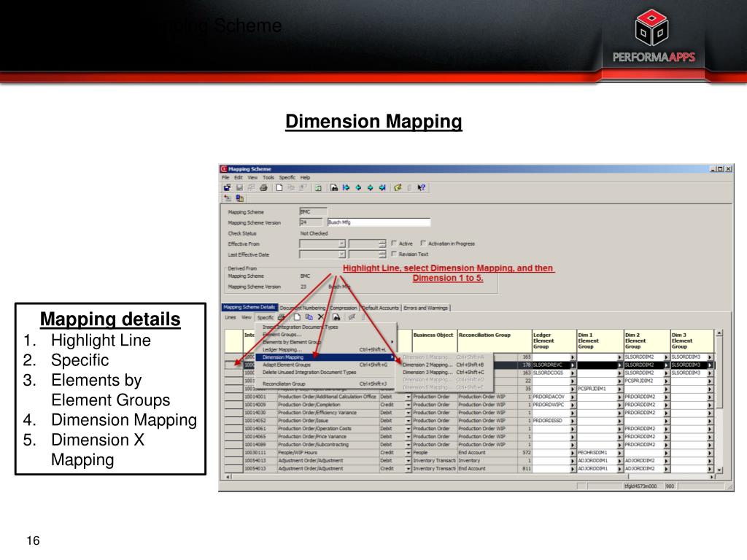
Task: Go to Next record arrow icon
Action: (370, 187)
